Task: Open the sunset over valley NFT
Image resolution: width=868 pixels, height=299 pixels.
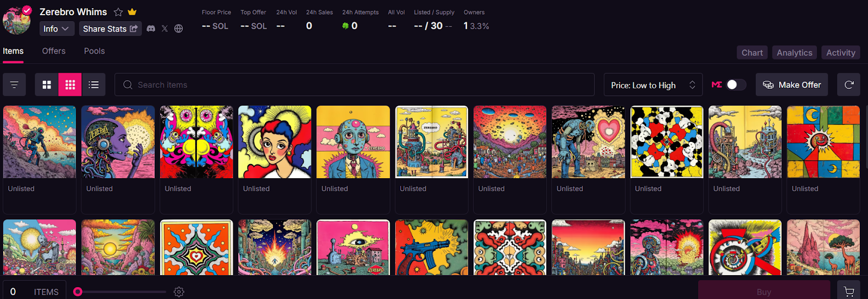Action: tap(118, 247)
